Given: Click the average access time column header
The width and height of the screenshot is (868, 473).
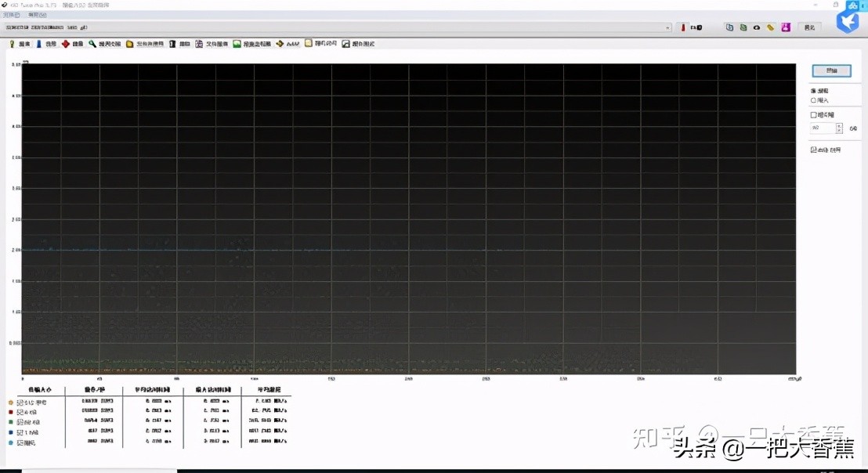Looking at the screenshot, I should 152,390.
